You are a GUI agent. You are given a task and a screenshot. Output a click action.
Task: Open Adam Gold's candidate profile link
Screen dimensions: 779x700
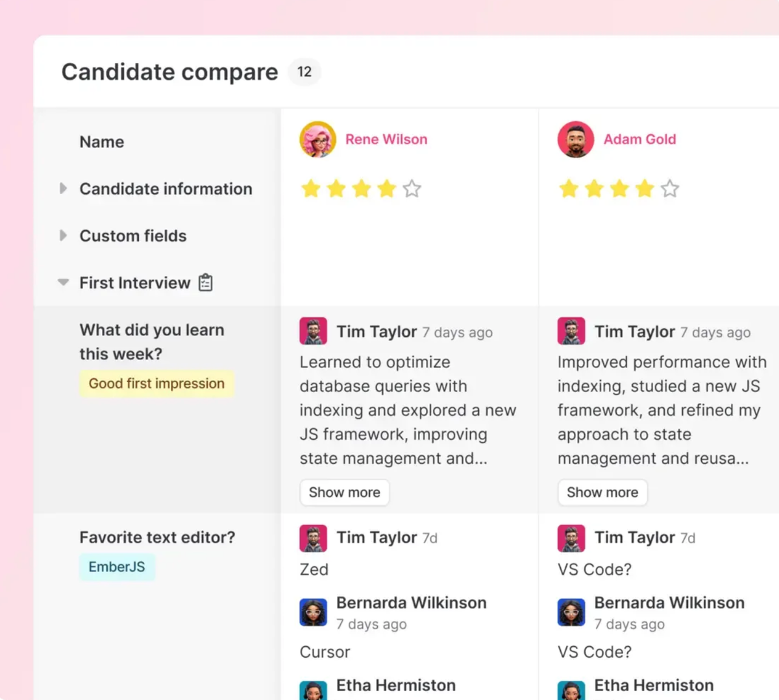tap(639, 139)
